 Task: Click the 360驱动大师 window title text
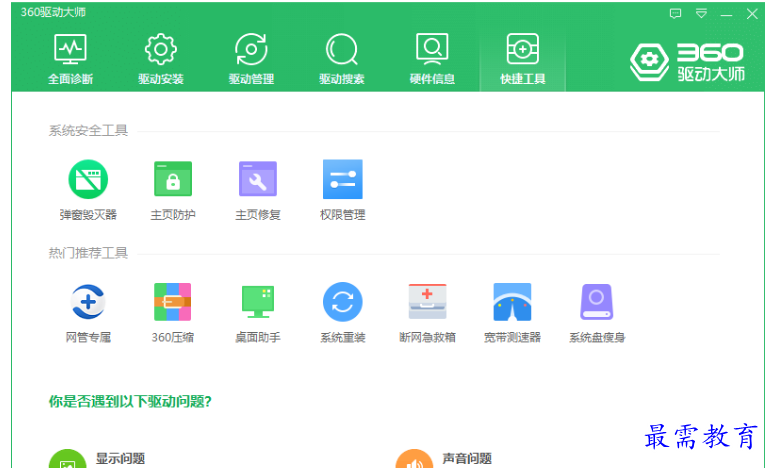53,12
